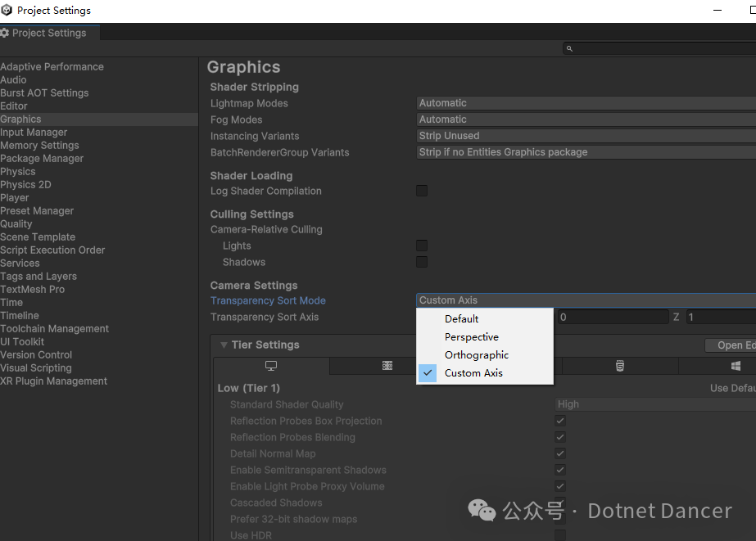Click the Unity logo in title bar
This screenshot has width=756, height=541.
[x=7, y=10]
